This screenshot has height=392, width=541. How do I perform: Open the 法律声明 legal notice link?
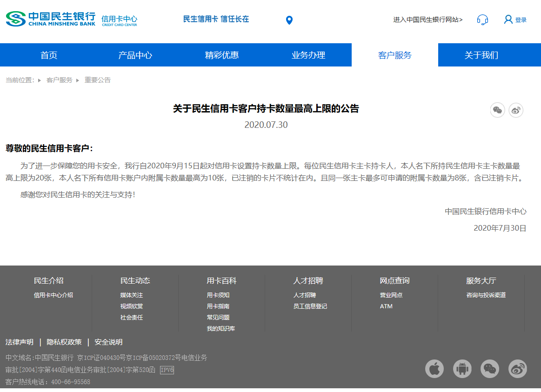tap(20, 342)
